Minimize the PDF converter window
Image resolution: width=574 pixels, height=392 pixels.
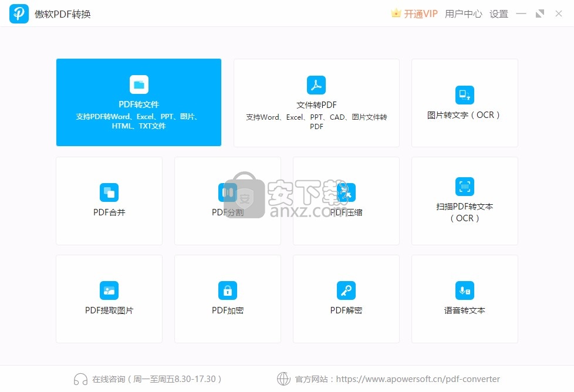[x=521, y=14]
